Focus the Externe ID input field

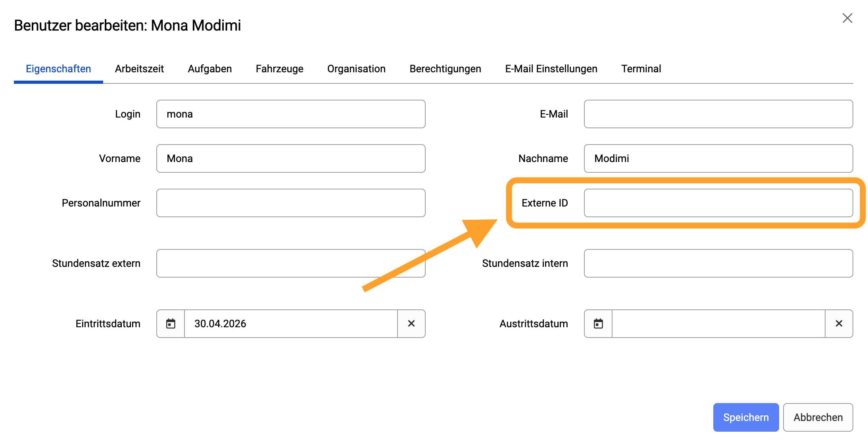[x=718, y=203]
